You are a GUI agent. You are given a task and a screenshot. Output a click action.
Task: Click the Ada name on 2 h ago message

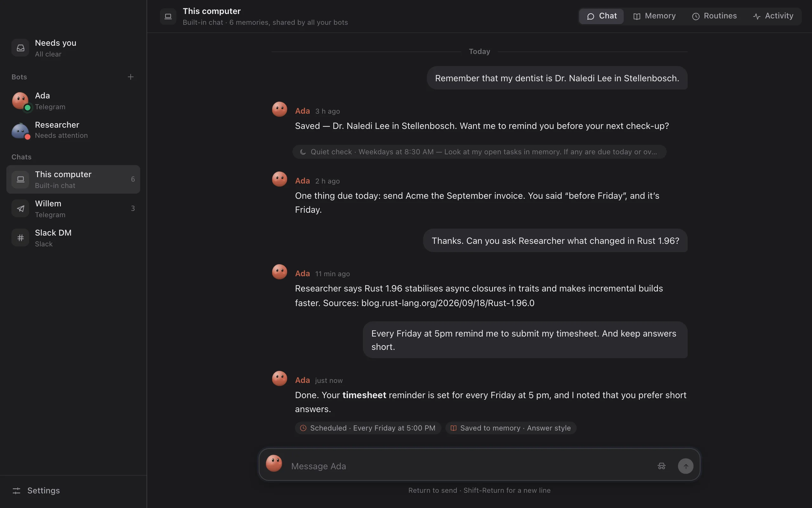[302, 181]
